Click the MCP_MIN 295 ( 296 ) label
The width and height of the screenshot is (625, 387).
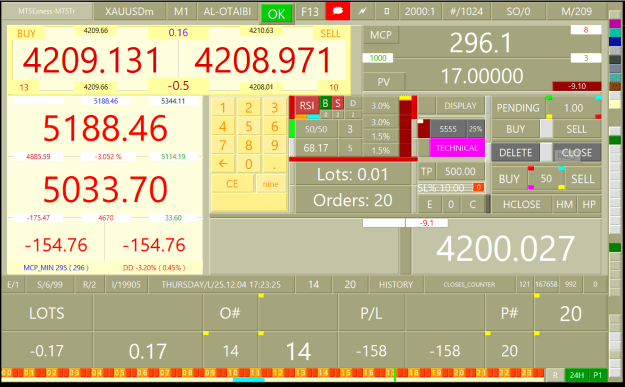56,268
